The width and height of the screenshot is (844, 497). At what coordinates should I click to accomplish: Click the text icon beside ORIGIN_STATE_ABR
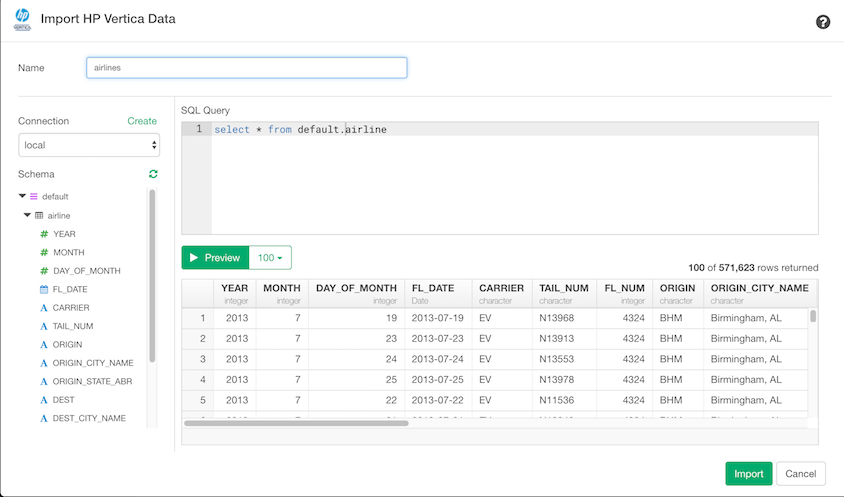point(44,381)
